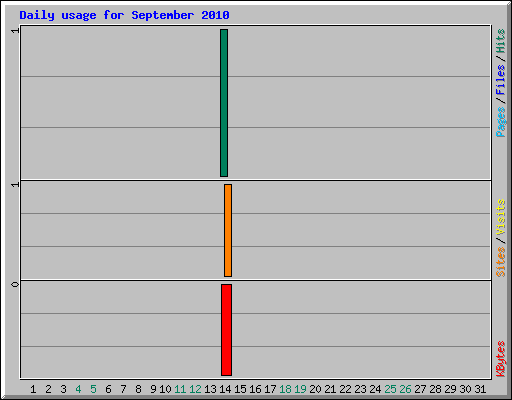
Task: Click the chart title 'Daily usage for September 2010'
Action: (124, 15)
